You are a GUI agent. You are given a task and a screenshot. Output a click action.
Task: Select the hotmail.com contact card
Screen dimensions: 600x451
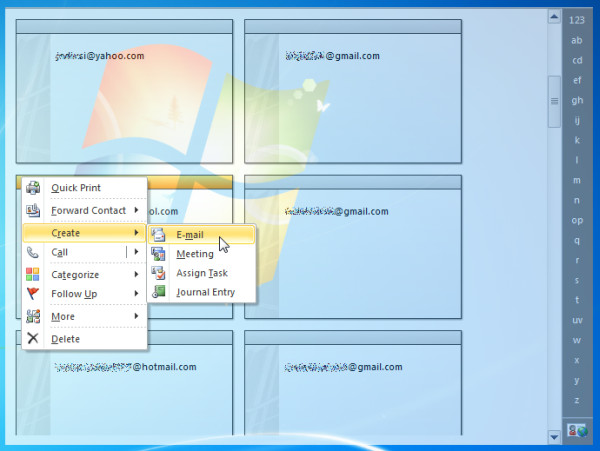[124, 383]
